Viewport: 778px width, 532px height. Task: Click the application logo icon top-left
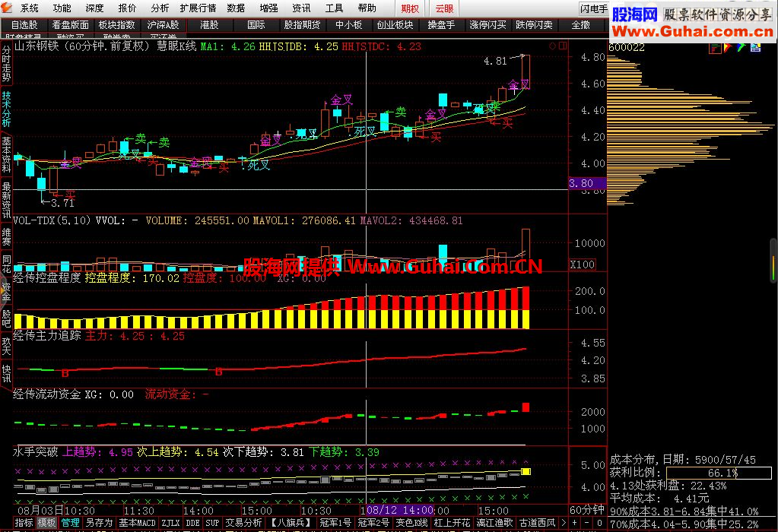click(6, 8)
